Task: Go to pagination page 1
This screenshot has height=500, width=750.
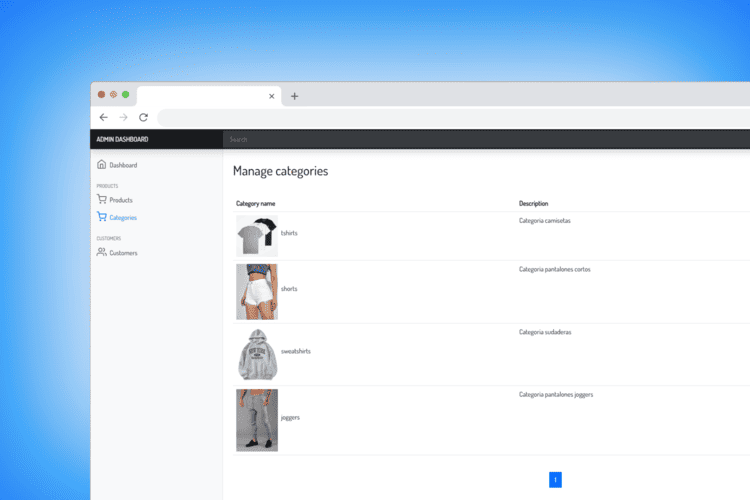Action: (555, 480)
